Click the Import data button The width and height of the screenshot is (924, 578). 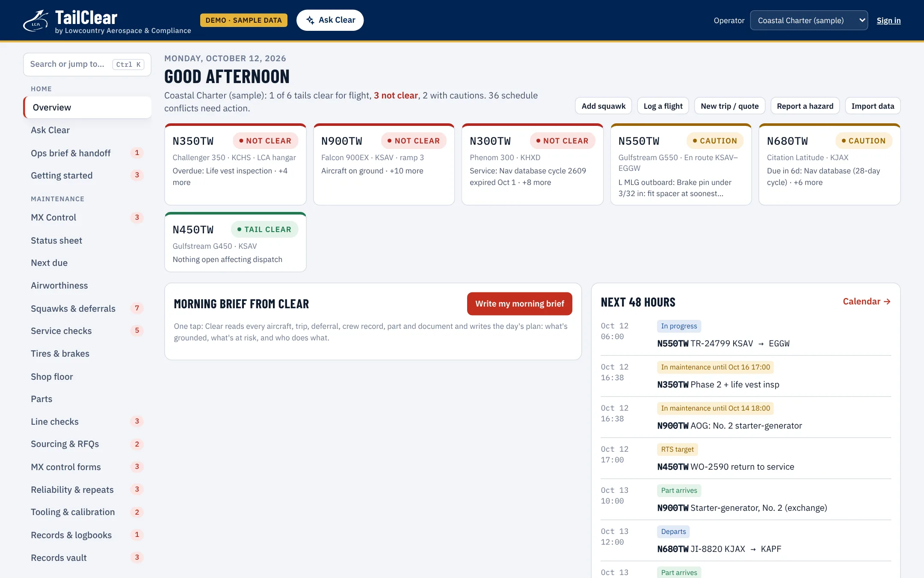coord(873,106)
